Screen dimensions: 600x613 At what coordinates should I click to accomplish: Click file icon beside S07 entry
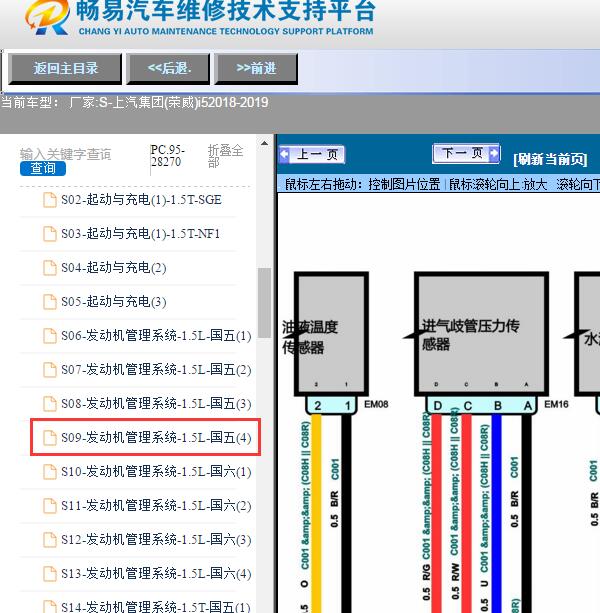tap(50, 370)
